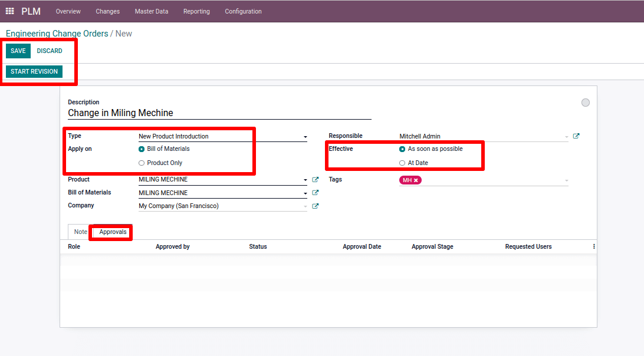This screenshot has height=356, width=644.
Task: Expand the Tags dropdown arrow
Action: 566,181
